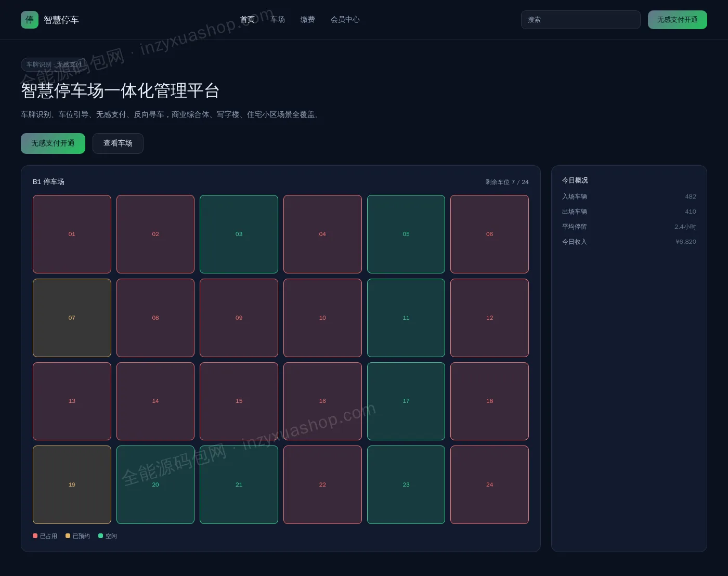Image resolution: width=728 pixels, height=576 pixels.
Task: Click the yellow 已预约 legend swatch
Action: [x=68, y=536]
